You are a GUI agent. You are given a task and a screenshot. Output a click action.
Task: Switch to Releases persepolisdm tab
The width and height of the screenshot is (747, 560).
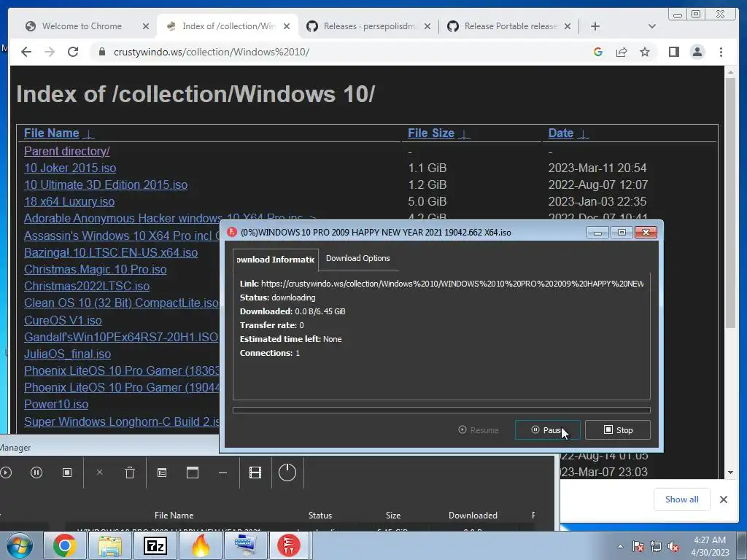[368, 26]
